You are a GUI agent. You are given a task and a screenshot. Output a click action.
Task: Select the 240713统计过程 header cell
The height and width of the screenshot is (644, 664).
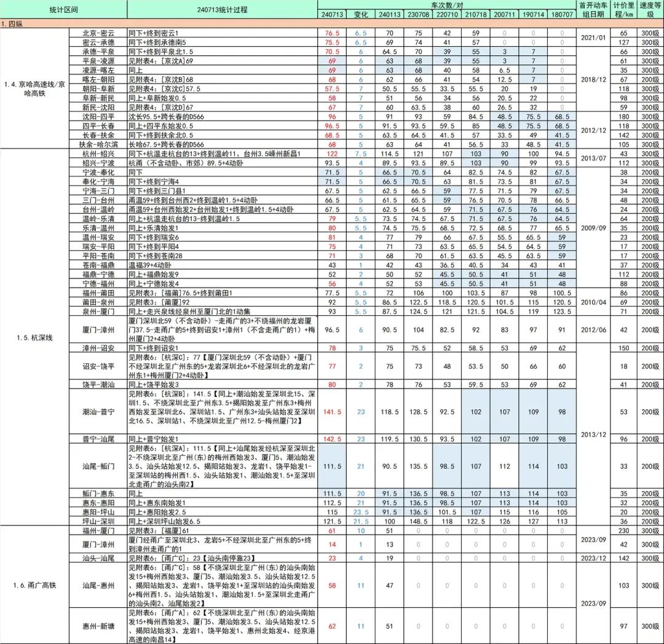[223, 9]
